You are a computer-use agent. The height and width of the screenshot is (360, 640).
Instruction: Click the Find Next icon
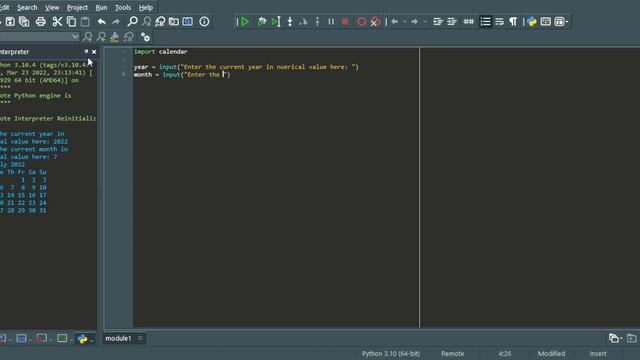[x=146, y=22]
